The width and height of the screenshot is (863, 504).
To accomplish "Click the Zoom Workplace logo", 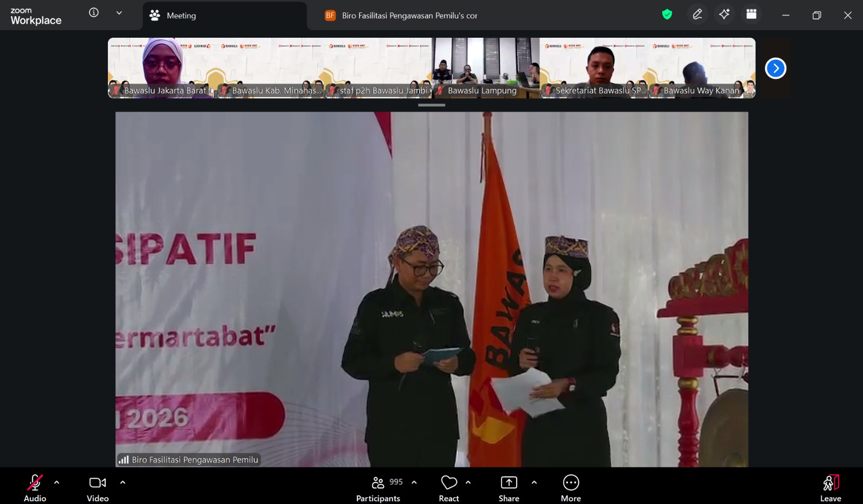I will click(36, 16).
